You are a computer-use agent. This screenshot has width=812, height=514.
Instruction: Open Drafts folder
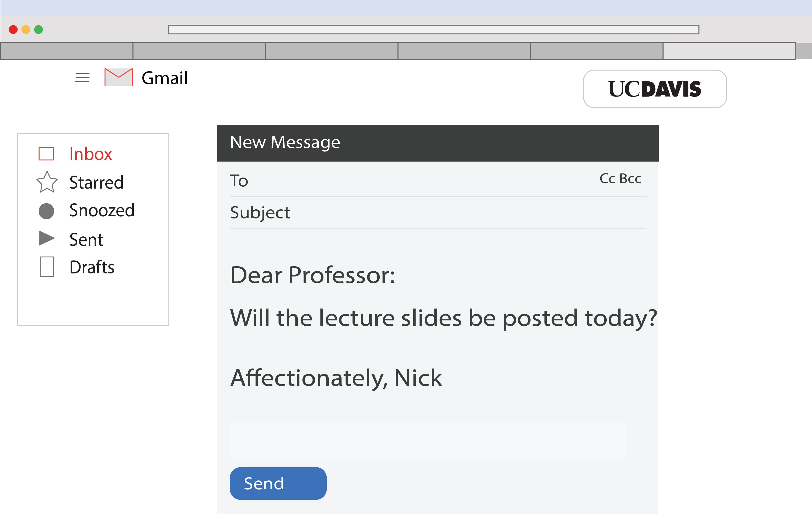[92, 267]
